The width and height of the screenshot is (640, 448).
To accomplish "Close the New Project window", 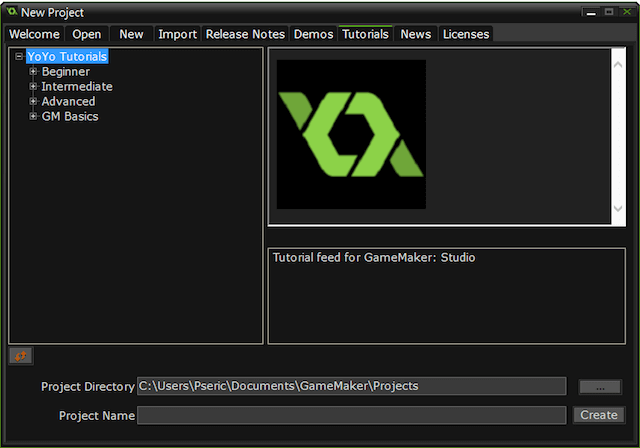I will coord(627,12).
